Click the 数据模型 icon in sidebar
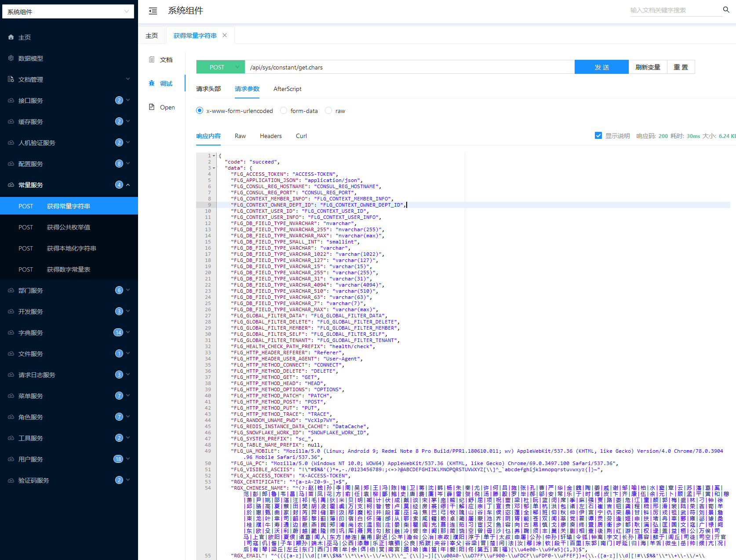This screenshot has height=560, width=736. 11,58
